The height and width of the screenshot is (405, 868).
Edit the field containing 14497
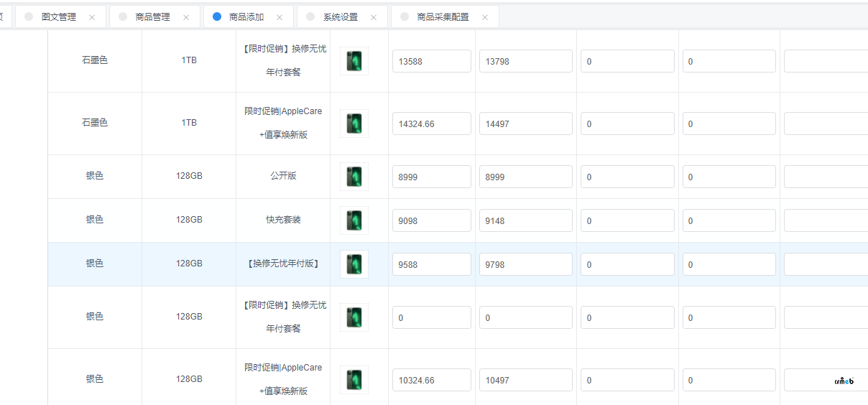[x=526, y=124]
